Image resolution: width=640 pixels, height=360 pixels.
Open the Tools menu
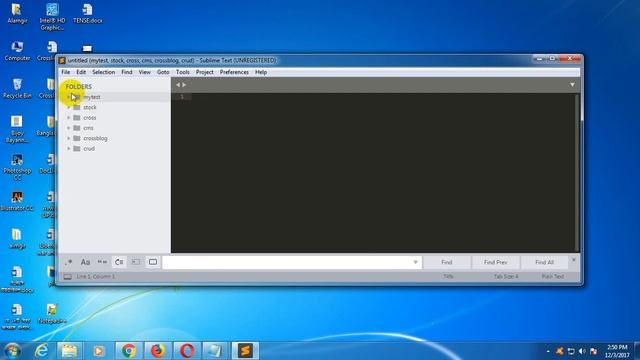click(182, 72)
